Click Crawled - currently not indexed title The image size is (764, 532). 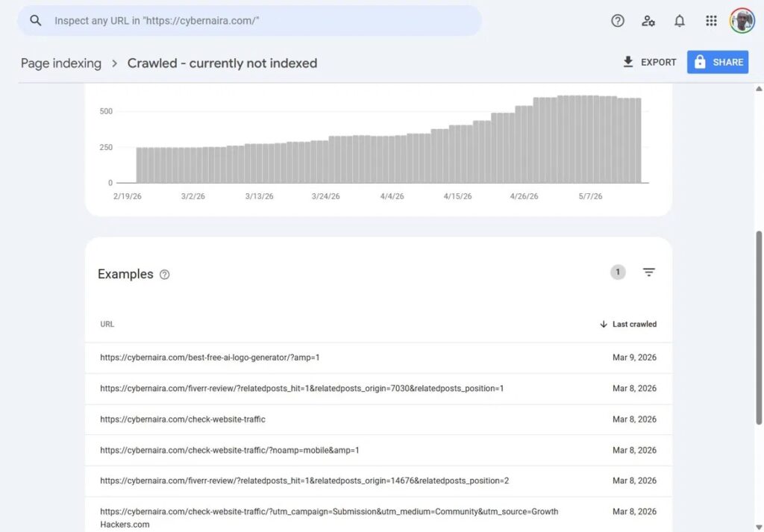222,63
